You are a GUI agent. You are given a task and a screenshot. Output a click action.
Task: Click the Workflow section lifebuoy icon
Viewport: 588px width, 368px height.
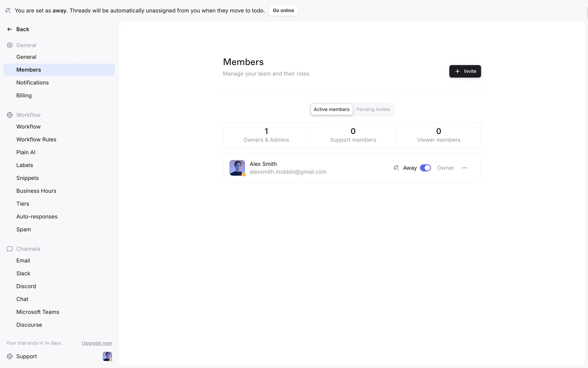point(9,115)
